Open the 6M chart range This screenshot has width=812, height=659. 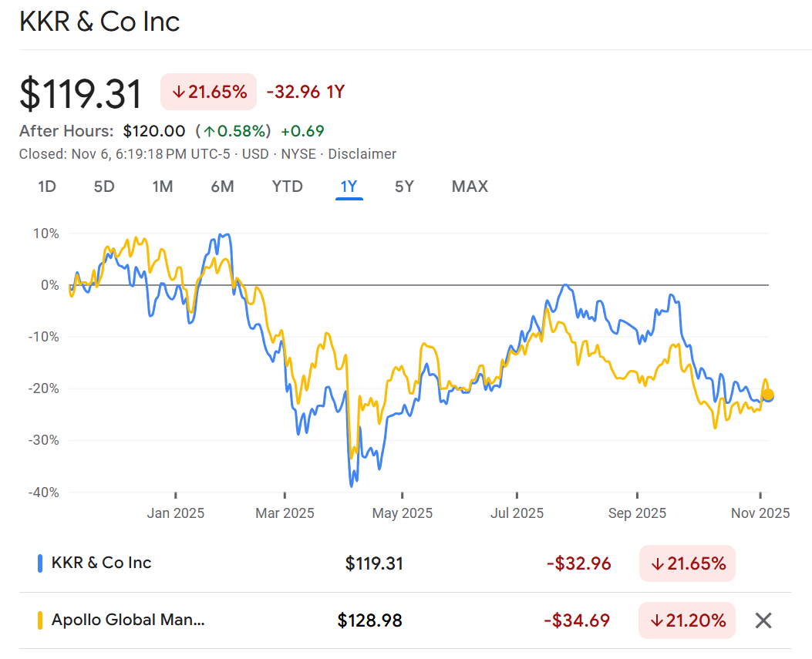click(222, 187)
